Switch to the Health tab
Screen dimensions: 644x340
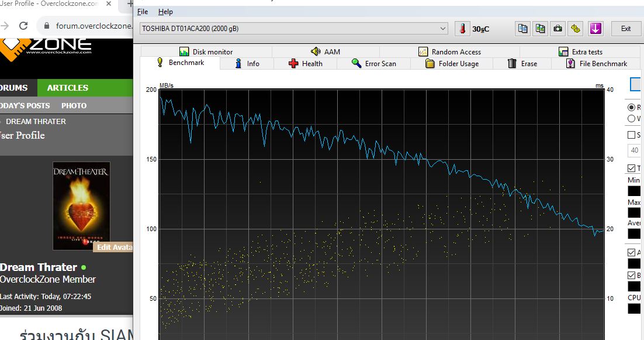306,64
